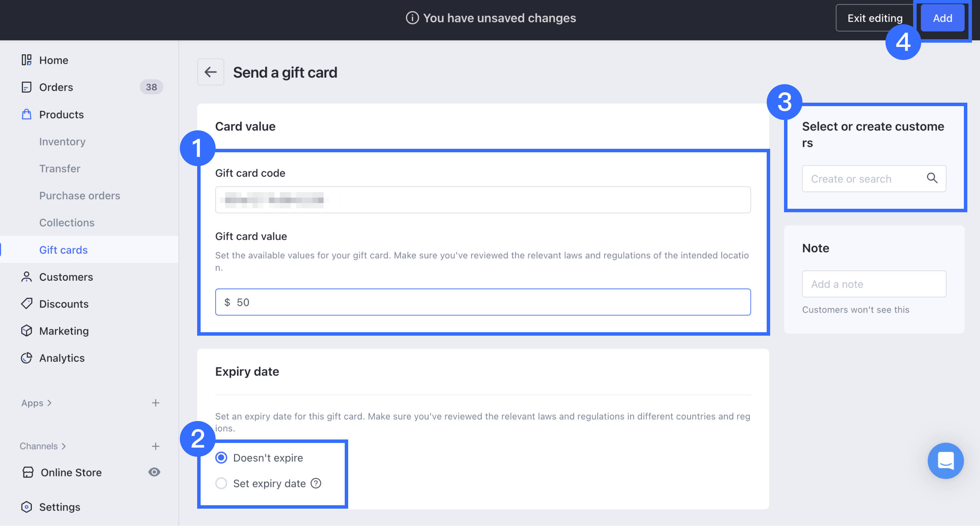This screenshot has width=980, height=526.
Task: Select the Set expiry date option
Action: (221, 483)
